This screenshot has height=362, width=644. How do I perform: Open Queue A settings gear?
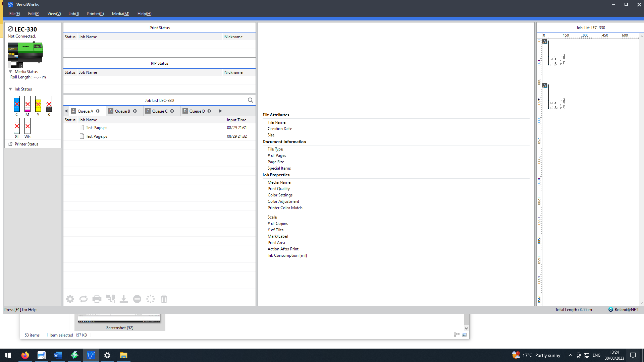(98, 111)
